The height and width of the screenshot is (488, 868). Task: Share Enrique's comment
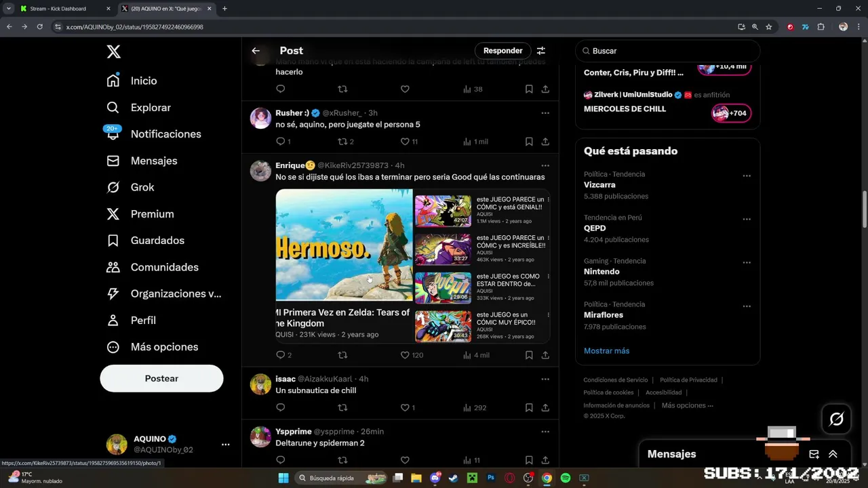coord(545,355)
